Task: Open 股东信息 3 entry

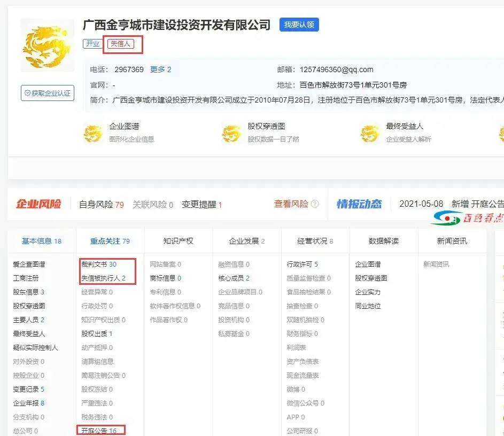Action: [x=29, y=292]
